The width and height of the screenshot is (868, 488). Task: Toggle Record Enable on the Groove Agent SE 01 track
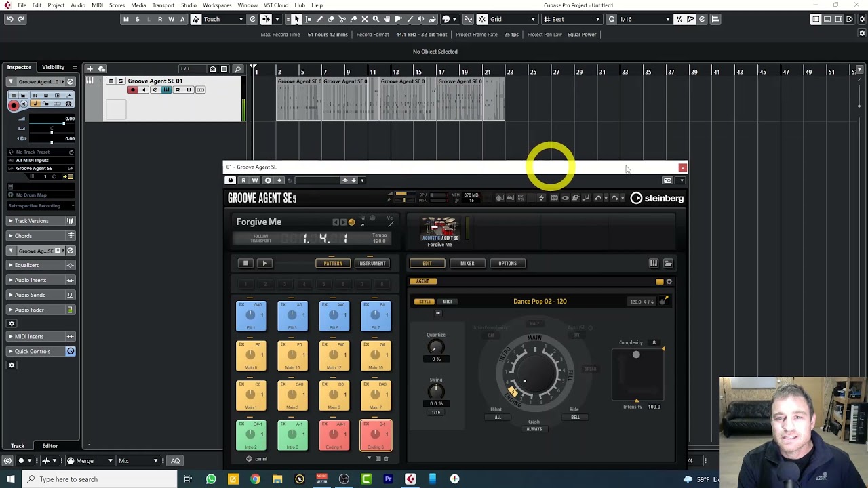click(x=133, y=90)
